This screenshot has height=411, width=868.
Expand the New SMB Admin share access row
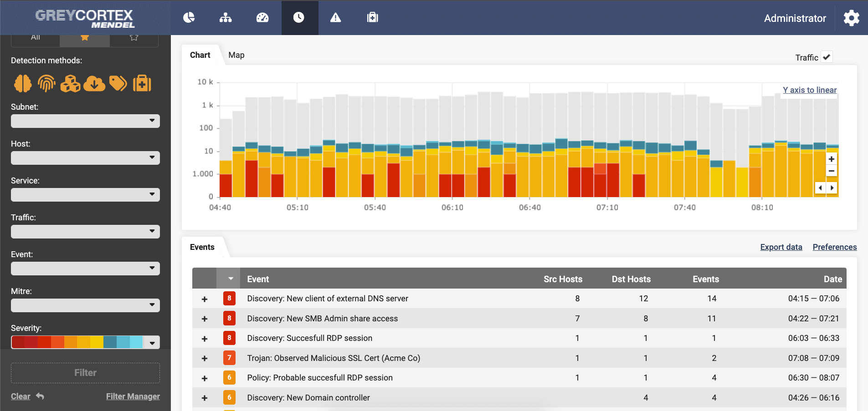click(205, 319)
